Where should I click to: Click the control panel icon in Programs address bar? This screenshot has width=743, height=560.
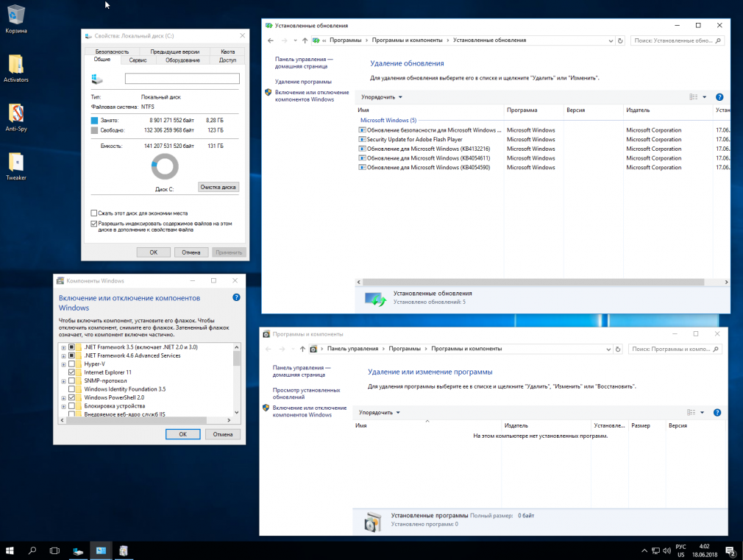click(313, 349)
